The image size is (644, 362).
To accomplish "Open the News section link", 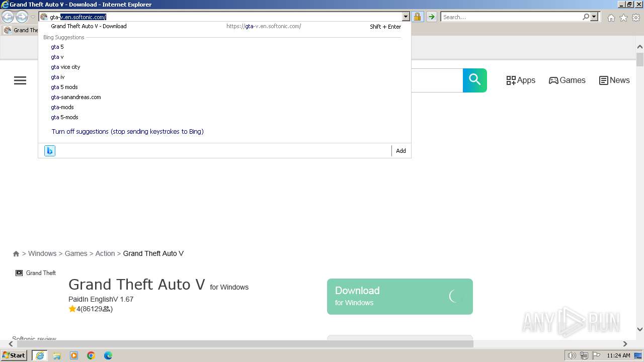I will tap(614, 80).
